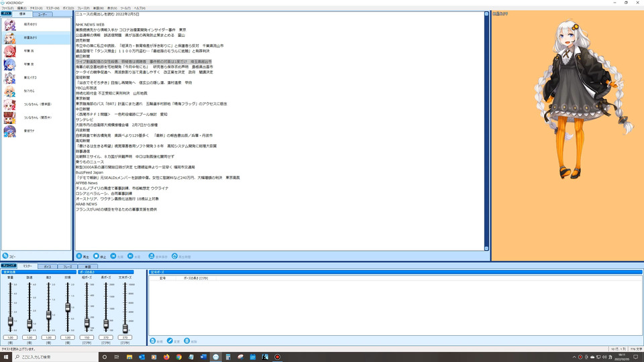
Task: Select the ついなちゃん（関西弁） voice preset
Action: [36, 117]
